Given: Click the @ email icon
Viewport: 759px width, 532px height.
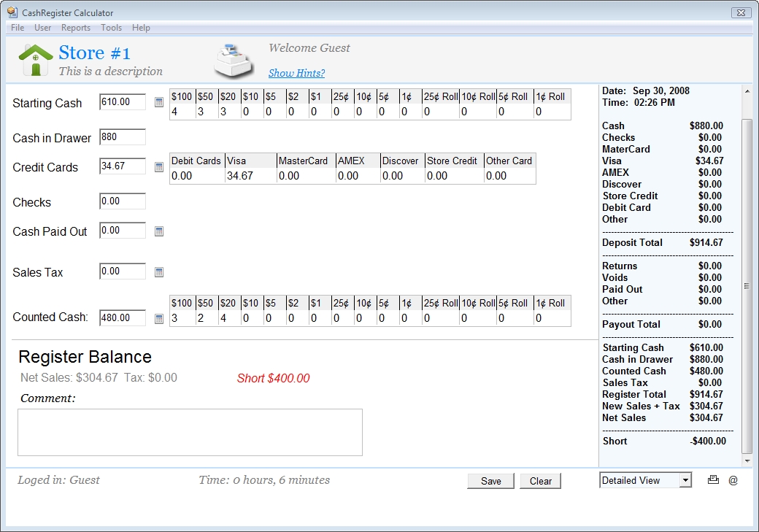Looking at the screenshot, I should point(733,480).
